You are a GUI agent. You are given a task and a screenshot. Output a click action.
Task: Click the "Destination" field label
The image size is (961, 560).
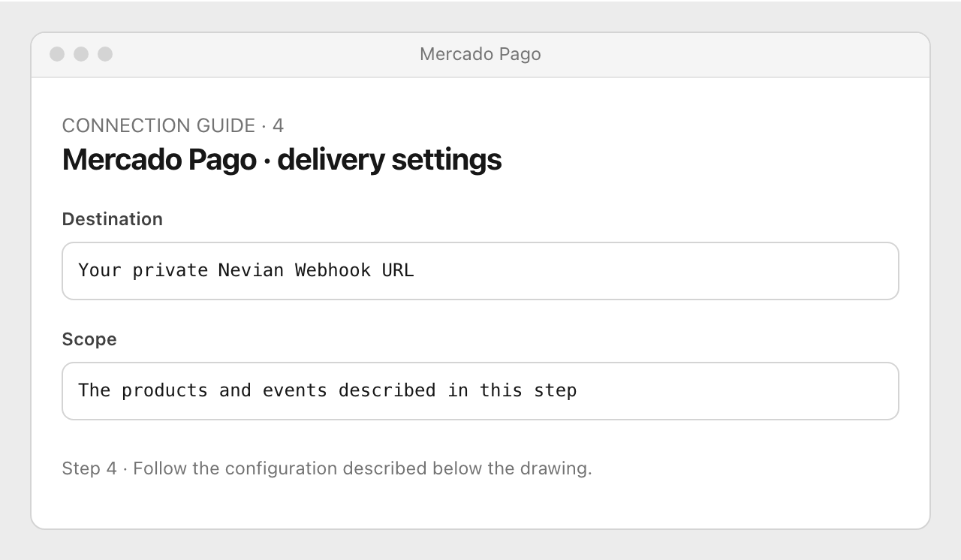[x=113, y=219]
